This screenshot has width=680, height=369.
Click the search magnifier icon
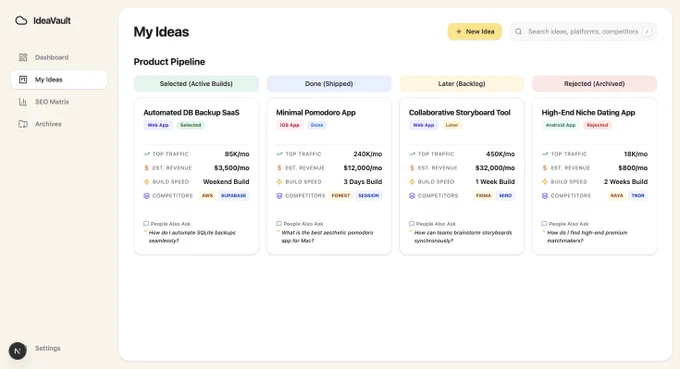518,32
